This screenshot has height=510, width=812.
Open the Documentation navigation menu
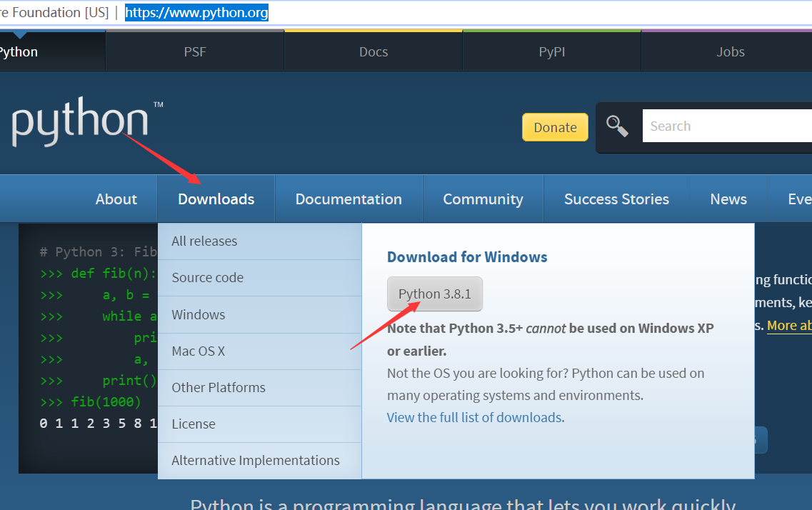pos(349,199)
